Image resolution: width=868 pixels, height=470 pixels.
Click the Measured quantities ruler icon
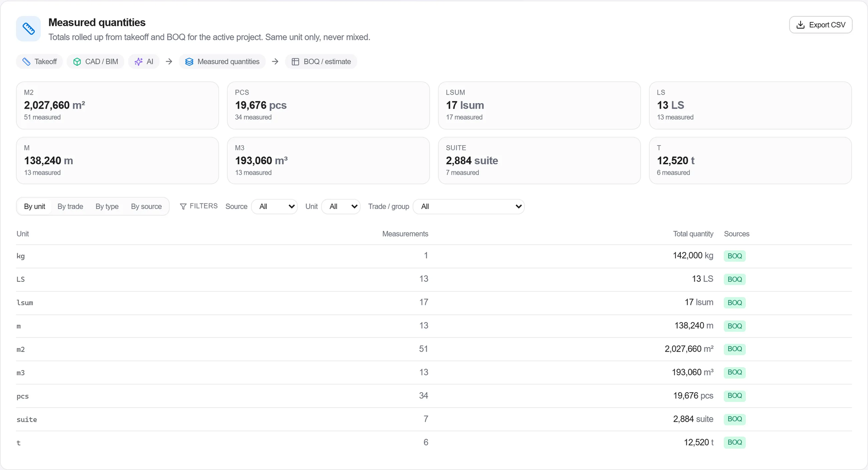click(x=28, y=29)
